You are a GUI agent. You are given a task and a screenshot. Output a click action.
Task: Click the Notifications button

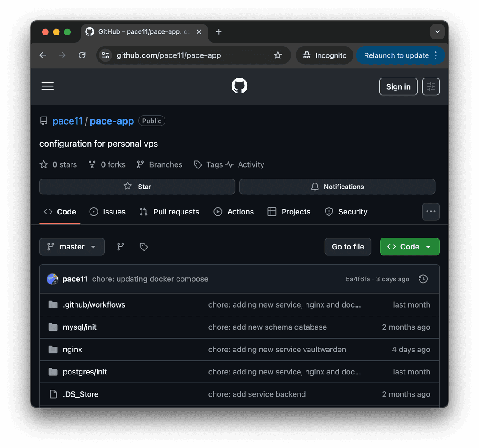[337, 187]
